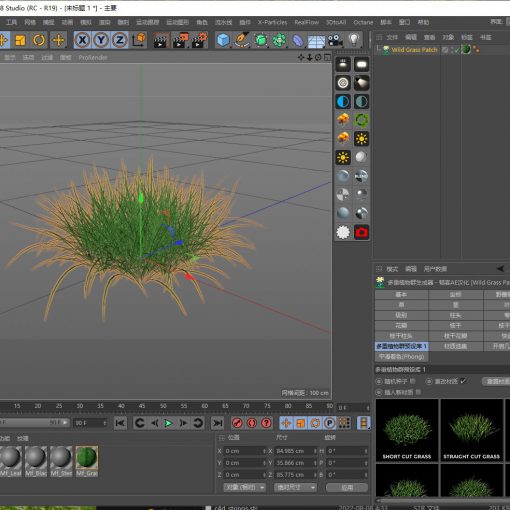Toggle Wild Grass Patch enable checkmark
The height and width of the screenshot is (510, 510).
point(457,50)
